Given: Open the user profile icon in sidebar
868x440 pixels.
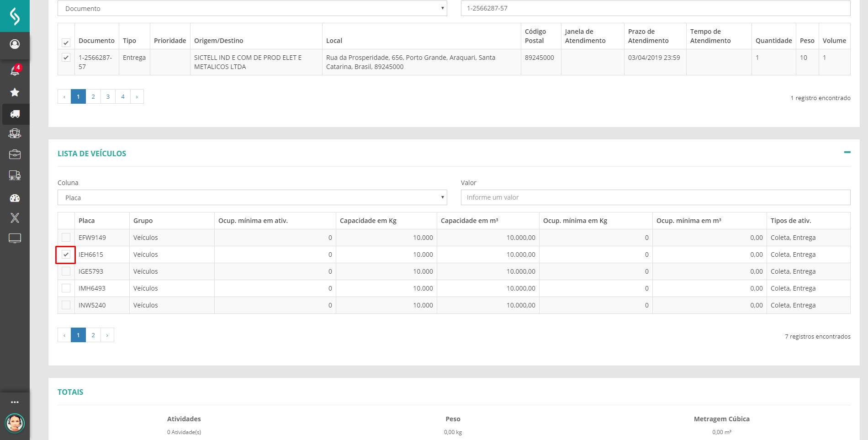Looking at the screenshot, I should point(15,44).
